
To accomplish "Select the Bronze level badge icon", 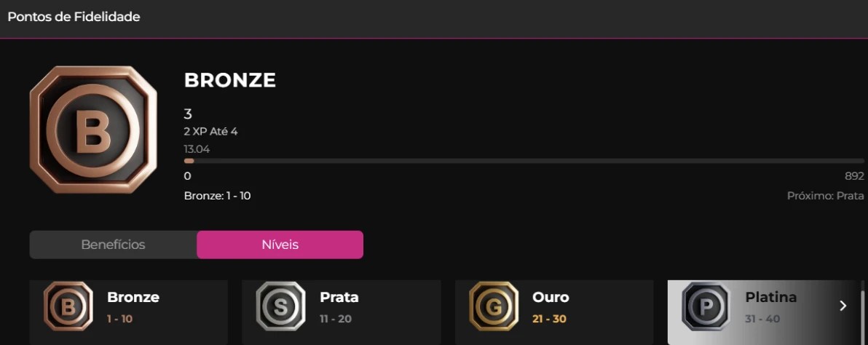I will [68, 306].
